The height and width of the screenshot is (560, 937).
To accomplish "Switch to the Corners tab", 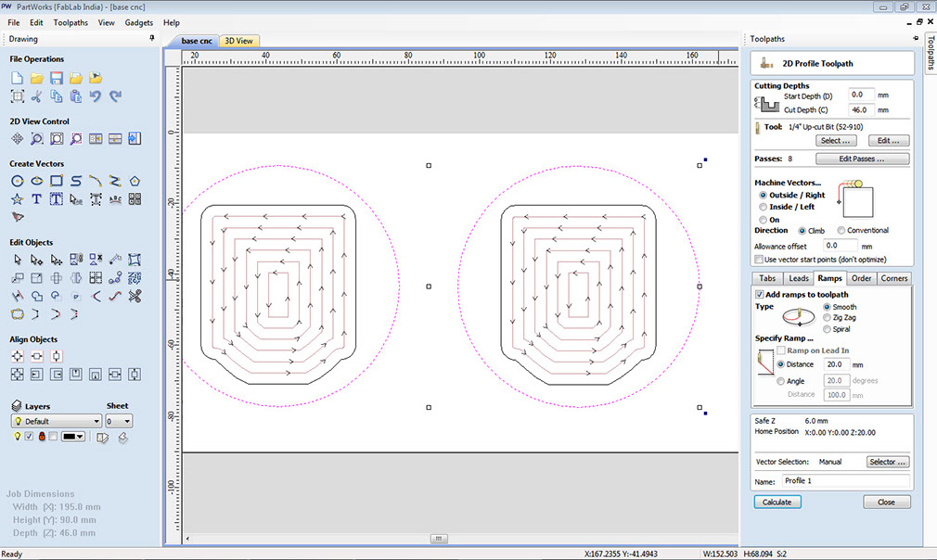I will pos(894,278).
